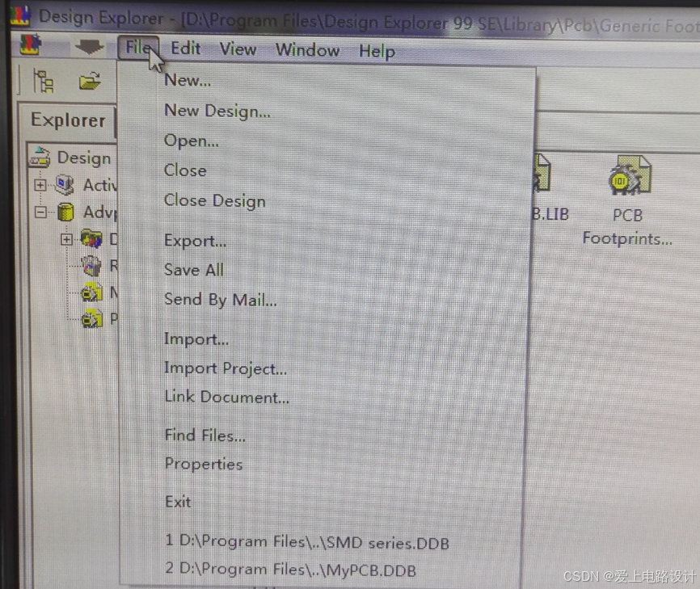Choose Save All from the menu
The width and height of the screenshot is (700, 589).
point(194,270)
